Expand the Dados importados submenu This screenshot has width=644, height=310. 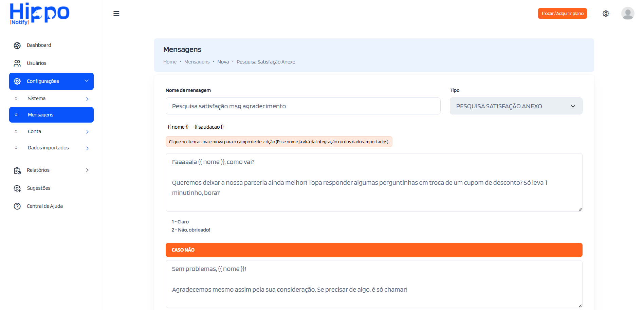click(x=87, y=148)
